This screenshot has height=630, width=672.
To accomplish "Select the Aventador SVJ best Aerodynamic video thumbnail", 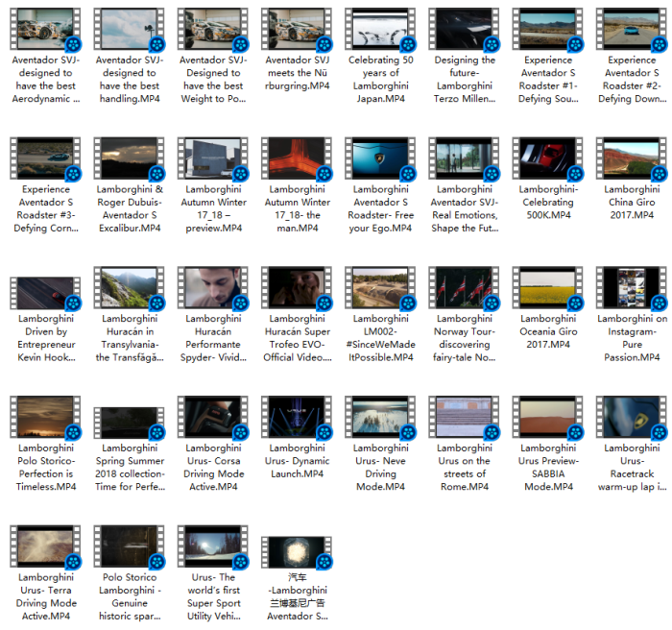I will click(45, 29).
